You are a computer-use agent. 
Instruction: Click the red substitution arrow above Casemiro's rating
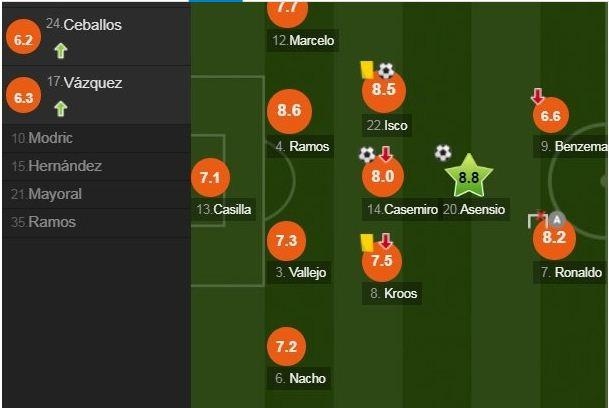386,155
